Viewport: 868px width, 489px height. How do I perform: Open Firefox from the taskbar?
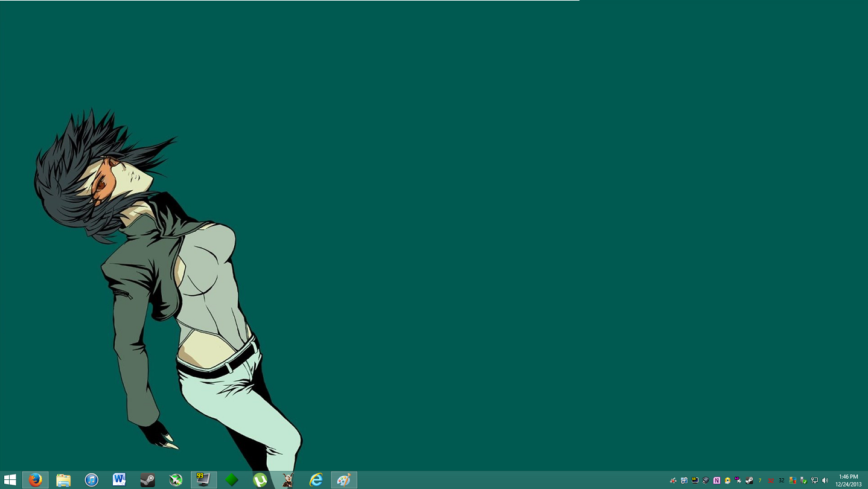(36, 480)
